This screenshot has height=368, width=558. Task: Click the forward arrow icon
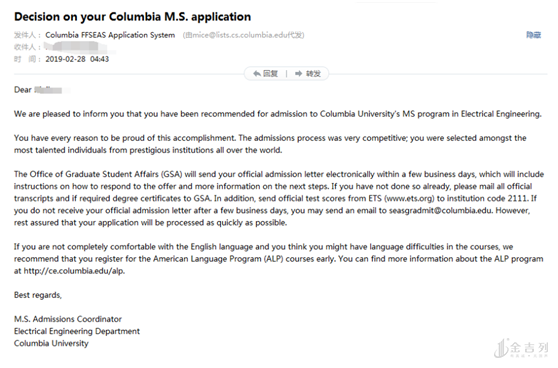click(x=299, y=74)
